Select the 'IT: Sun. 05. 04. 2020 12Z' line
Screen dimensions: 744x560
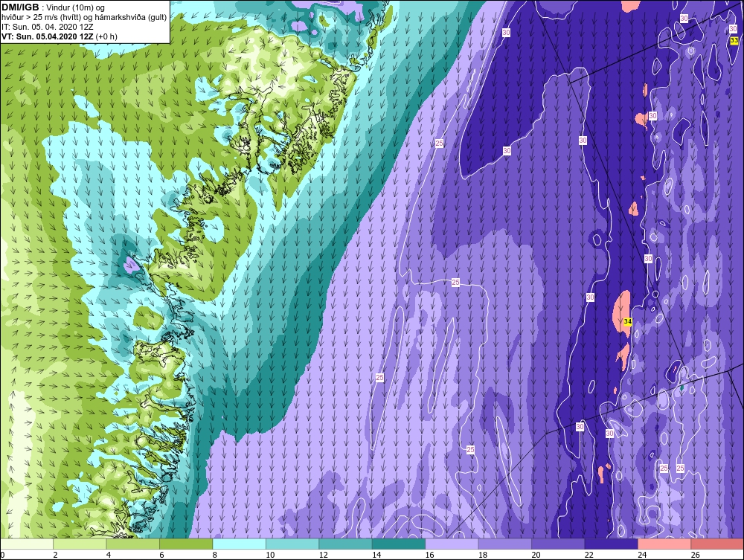pyautogui.click(x=47, y=27)
